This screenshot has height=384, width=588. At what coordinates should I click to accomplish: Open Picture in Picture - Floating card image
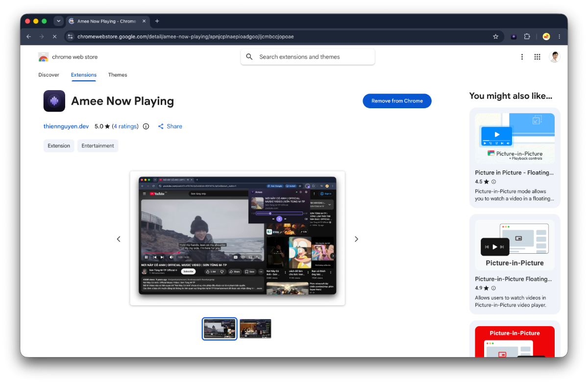tap(514, 138)
